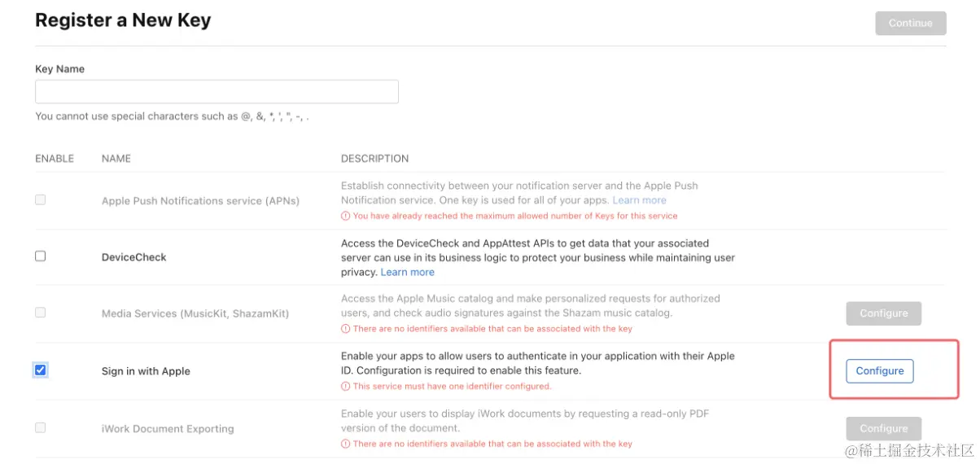Screen dimensions: 980x464
Task: Configure Sign in with Apple
Action: (x=879, y=371)
